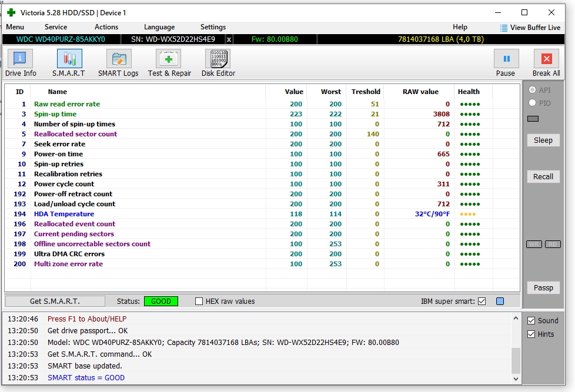This screenshot has width=575, height=392.
Task: Select the Reallocated sector count row
Action: [x=262, y=134]
